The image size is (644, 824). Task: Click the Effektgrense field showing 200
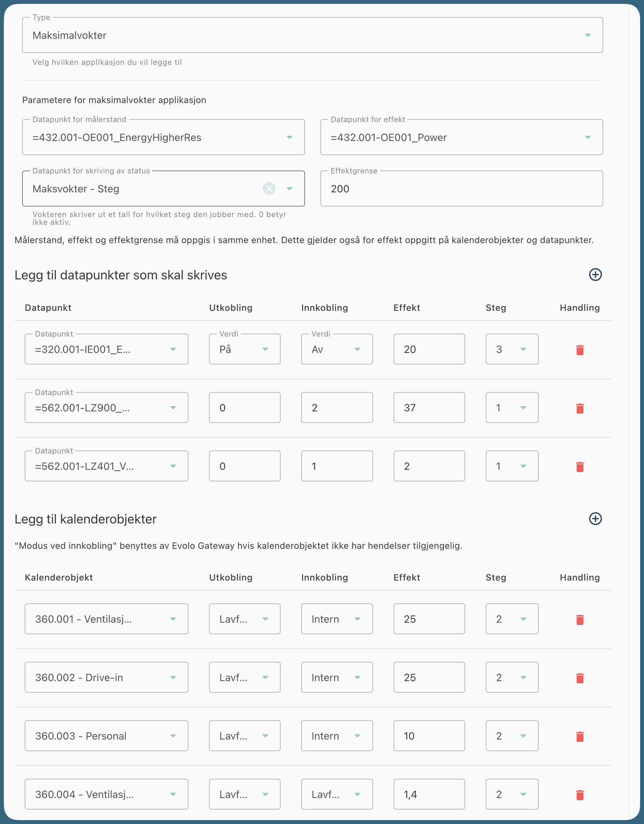(x=461, y=188)
